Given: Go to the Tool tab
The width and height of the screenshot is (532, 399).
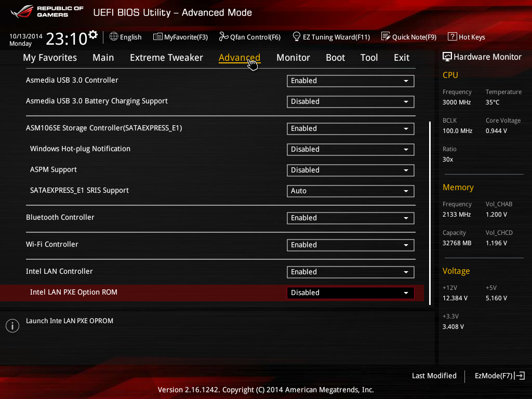Looking at the screenshot, I should tap(369, 58).
